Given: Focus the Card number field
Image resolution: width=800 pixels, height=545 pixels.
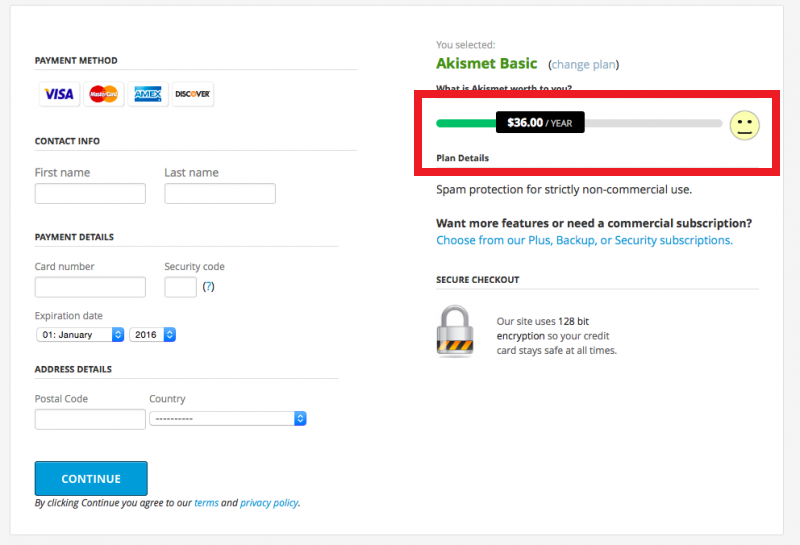Looking at the screenshot, I should click(90, 287).
